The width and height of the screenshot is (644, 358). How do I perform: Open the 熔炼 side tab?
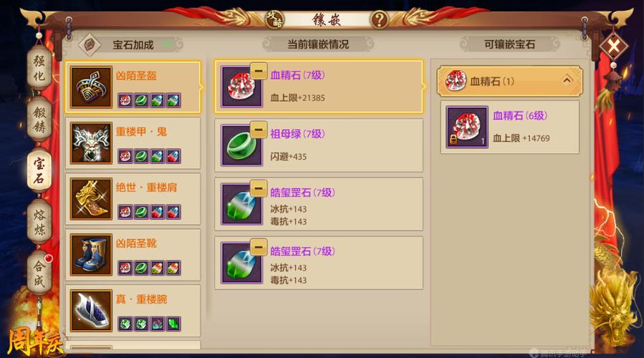[39, 222]
